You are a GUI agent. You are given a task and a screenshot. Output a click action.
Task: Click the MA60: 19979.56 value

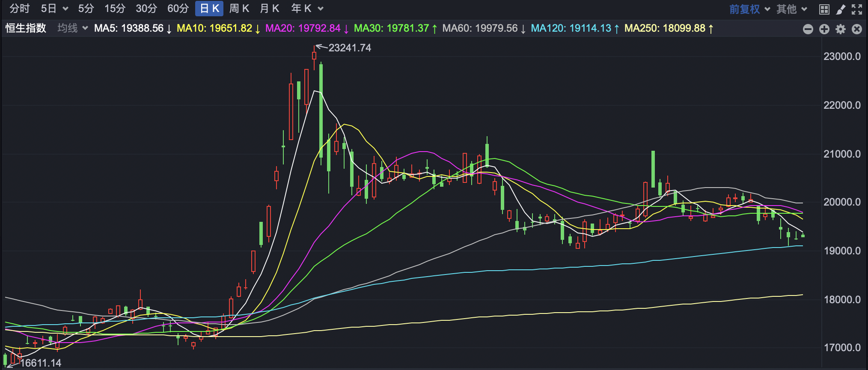coord(484,28)
